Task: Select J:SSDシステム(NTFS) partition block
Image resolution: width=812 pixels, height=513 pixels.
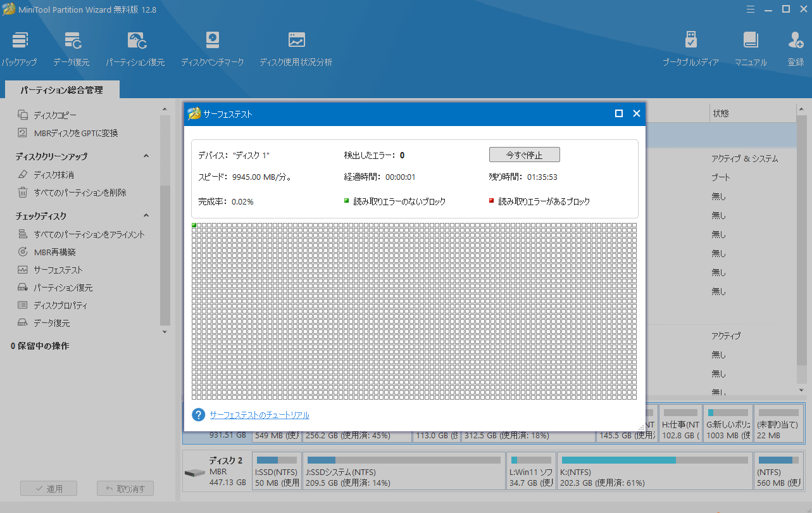Action: (x=403, y=470)
